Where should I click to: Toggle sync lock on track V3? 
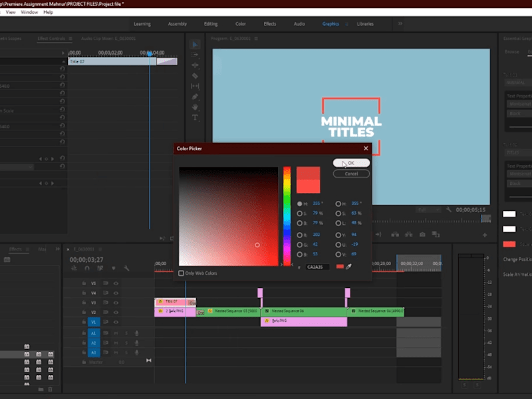coord(106,303)
